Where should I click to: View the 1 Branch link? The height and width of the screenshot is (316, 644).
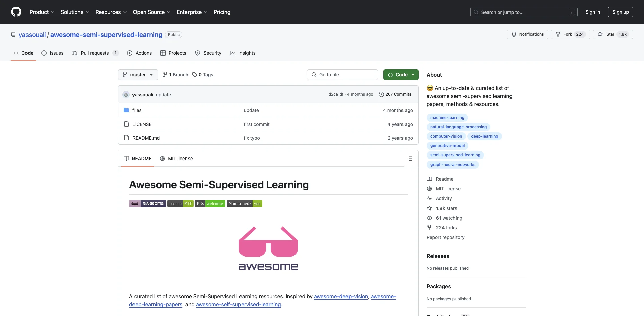tap(176, 75)
